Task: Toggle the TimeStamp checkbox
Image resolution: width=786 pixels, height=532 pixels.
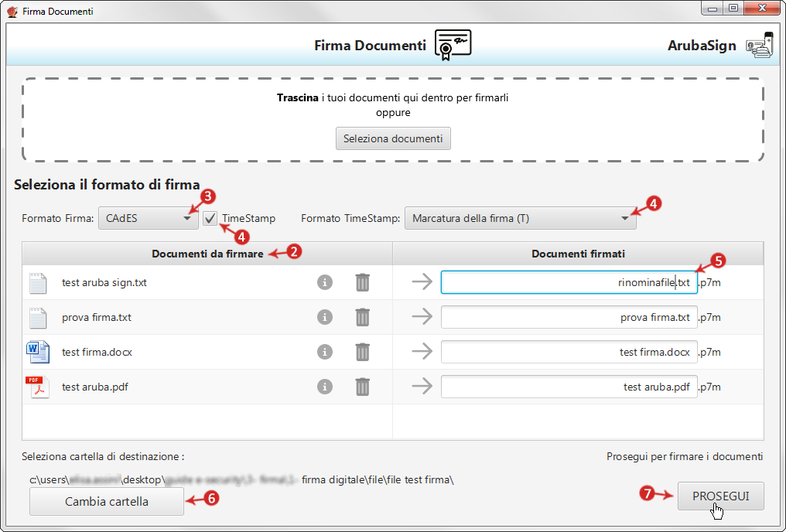Action: pyautogui.click(x=210, y=218)
